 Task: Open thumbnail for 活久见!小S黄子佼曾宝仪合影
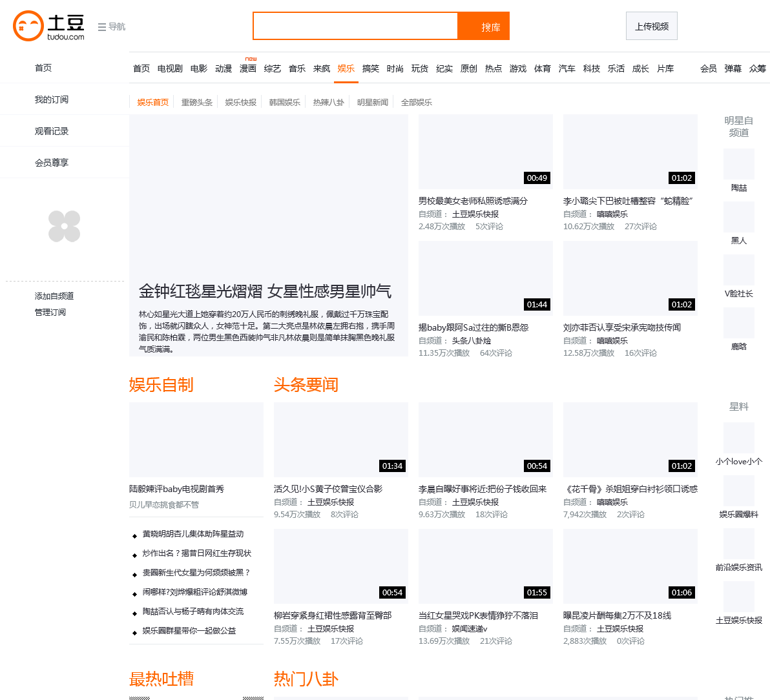341,440
